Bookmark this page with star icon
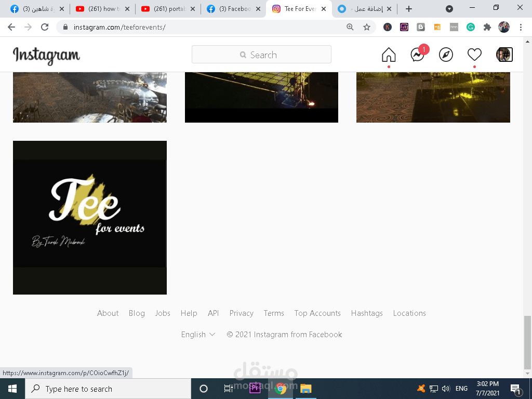This screenshot has width=532, height=399. [x=367, y=27]
